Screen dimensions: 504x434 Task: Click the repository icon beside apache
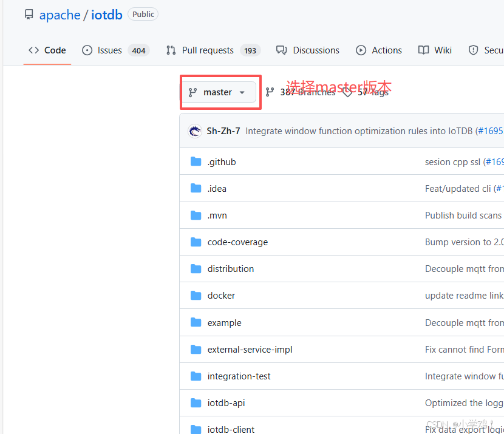(29, 15)
